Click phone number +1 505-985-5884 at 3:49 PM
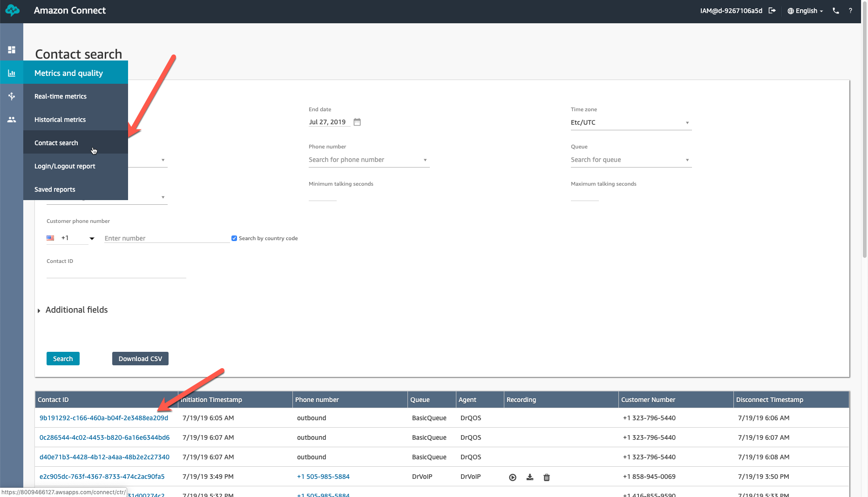 323,477
